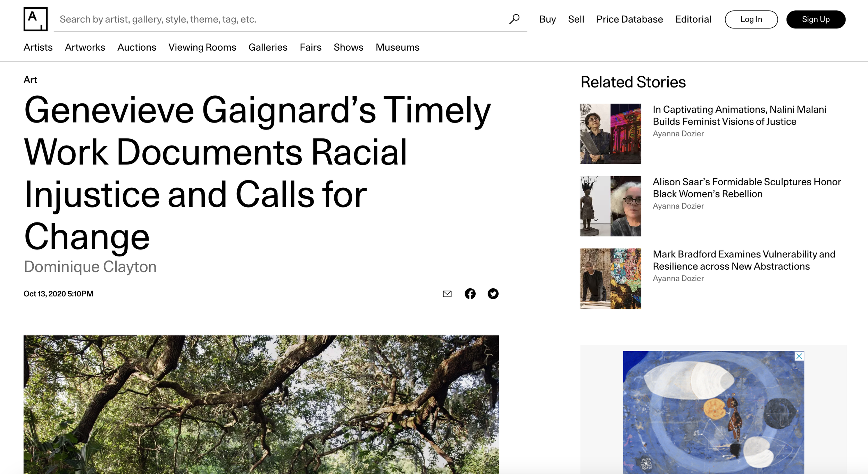The width and height of the screenshot is (868, 474).
Task: Click the article hero tree photograph
Action: pyautogui.click(x=261, y=405)
